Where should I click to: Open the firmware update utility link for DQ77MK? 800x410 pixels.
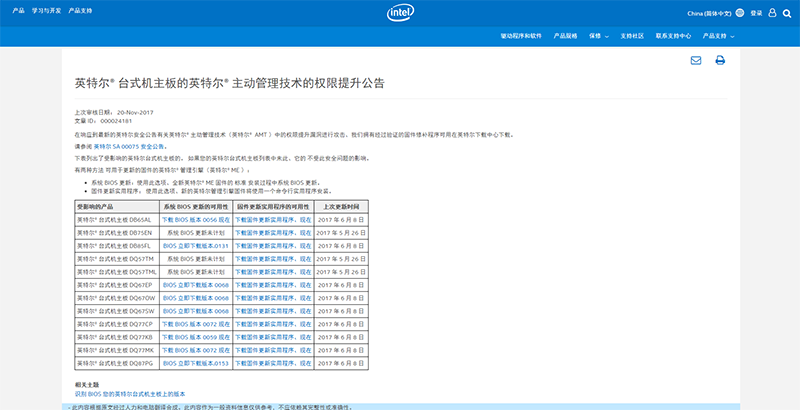click(273, 350)
